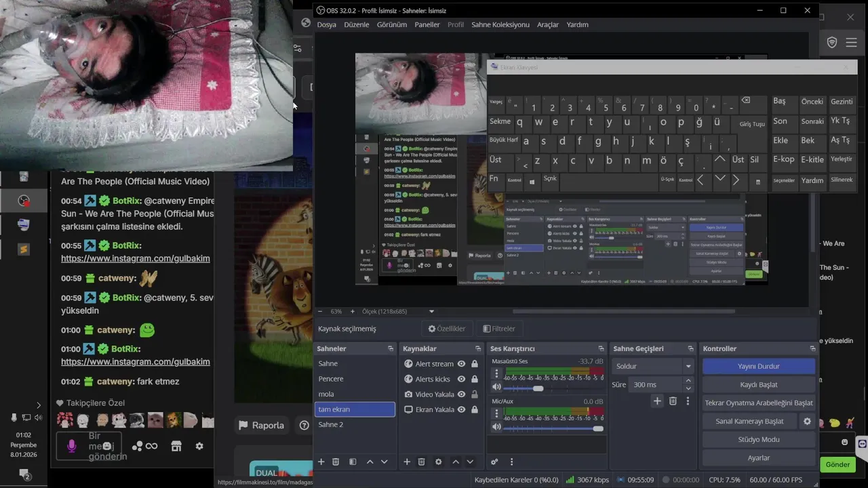Mute Masaüstü Ses speaker button

tap(496, 388)
